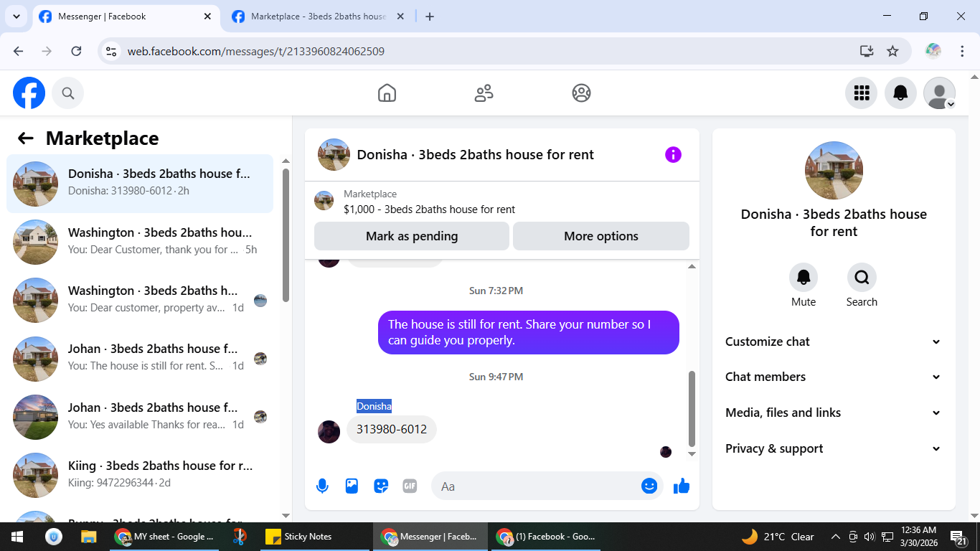
Task: Open the Friends icon in top navigation
Action: 484,93
